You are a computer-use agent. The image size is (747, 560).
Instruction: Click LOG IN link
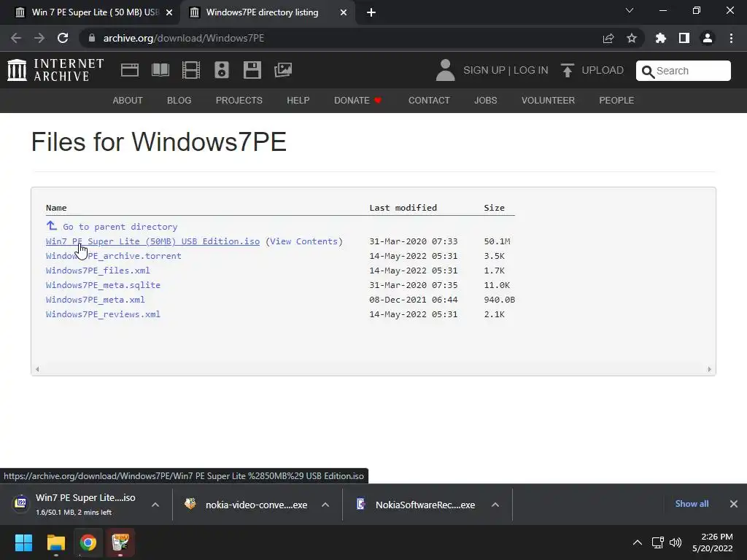tap(531, 70)
